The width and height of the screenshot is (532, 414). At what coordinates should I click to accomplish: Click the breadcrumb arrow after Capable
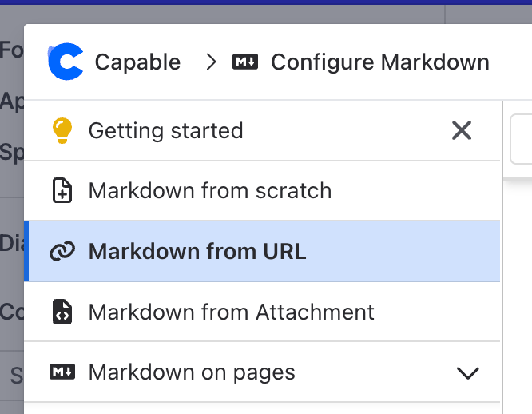coord(211,62)
